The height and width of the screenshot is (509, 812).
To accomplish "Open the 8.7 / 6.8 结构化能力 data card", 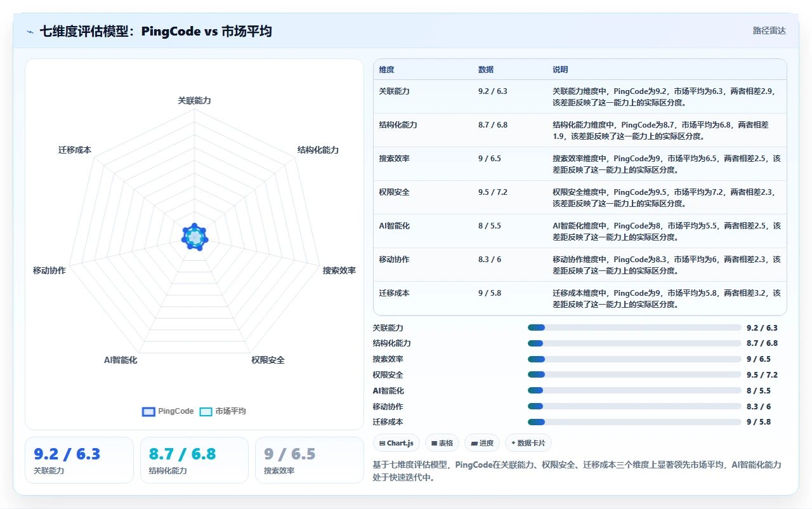I will (194, 460).
